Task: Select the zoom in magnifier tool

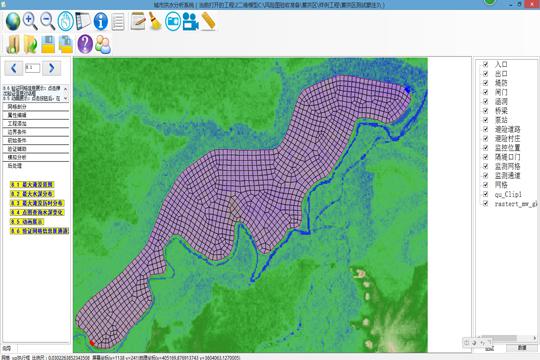Action: [30, 21]
